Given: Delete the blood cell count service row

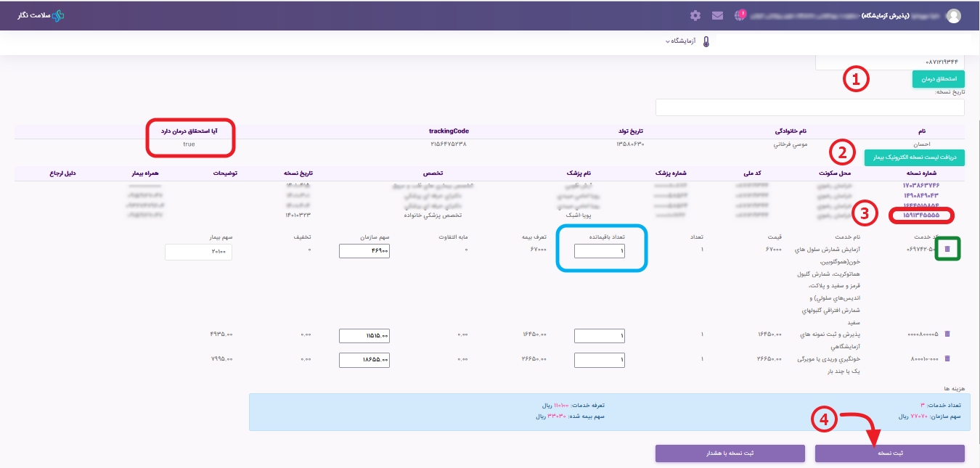Looking at the screenshot, I should tap(947, 250).
